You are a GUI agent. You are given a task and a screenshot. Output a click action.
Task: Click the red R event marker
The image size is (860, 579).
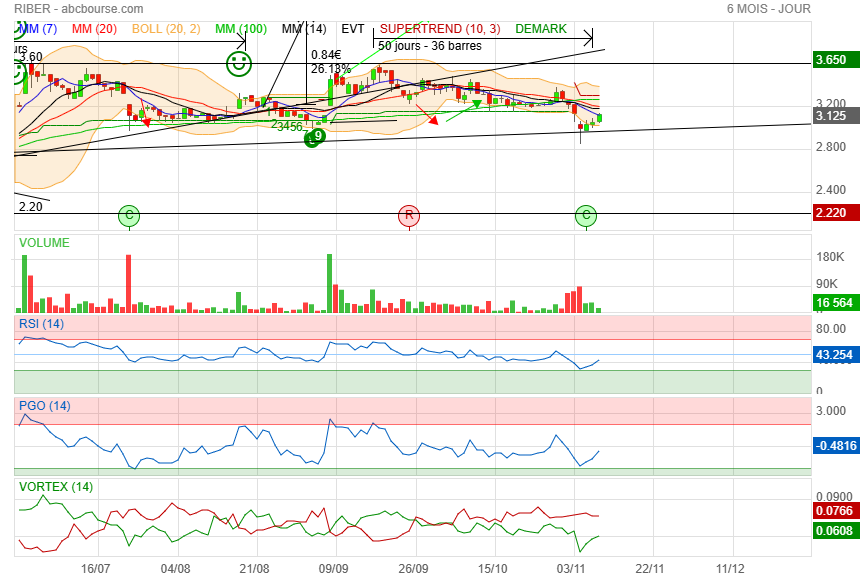(x=408, y=215)
